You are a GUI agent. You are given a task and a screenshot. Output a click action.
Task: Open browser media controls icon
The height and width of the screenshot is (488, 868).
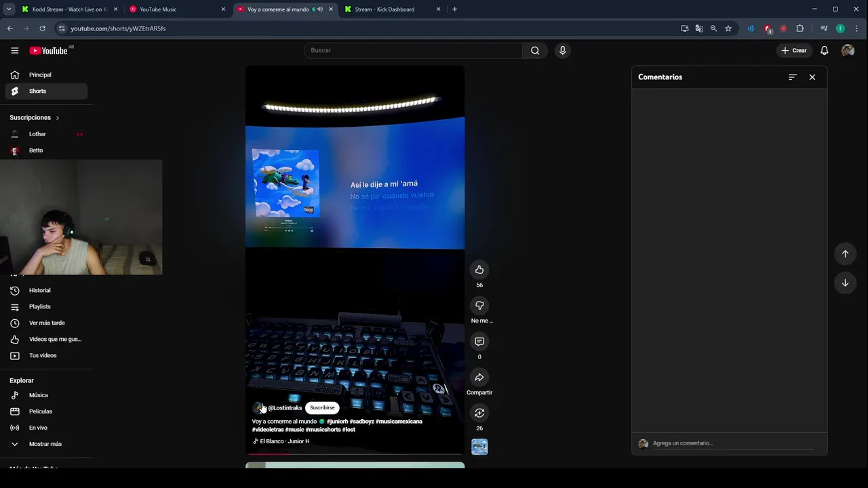pyautogui.click(x=824, y=28)
